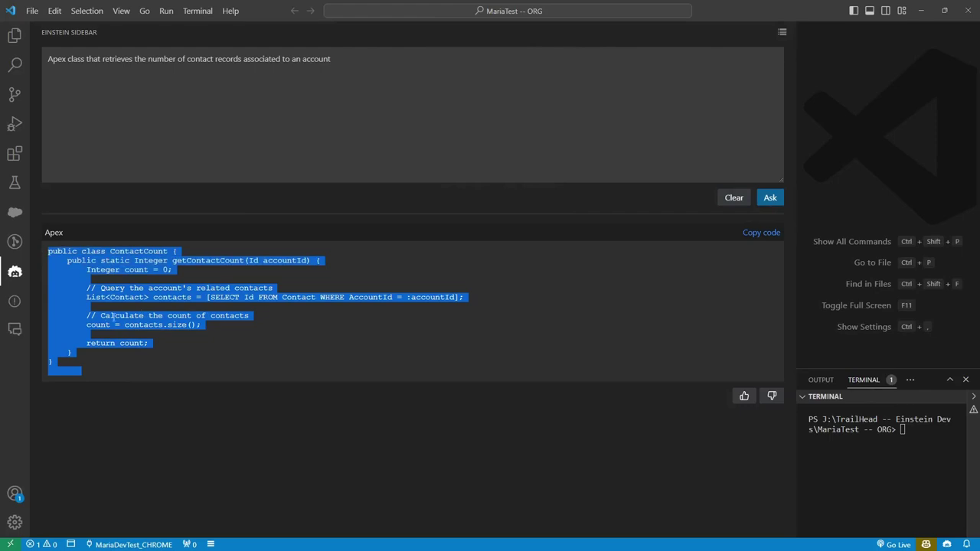This screenshot has width=980, height=551.
Task: Select MariaDevTest_CHROME default org in status bar
Action: (x=129, y=544)
